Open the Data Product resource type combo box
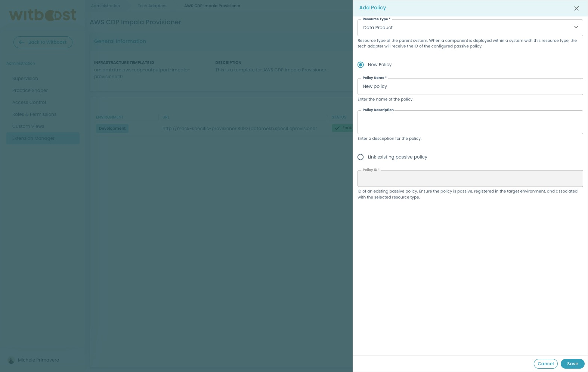588x372 pixels. coord(463,28)
